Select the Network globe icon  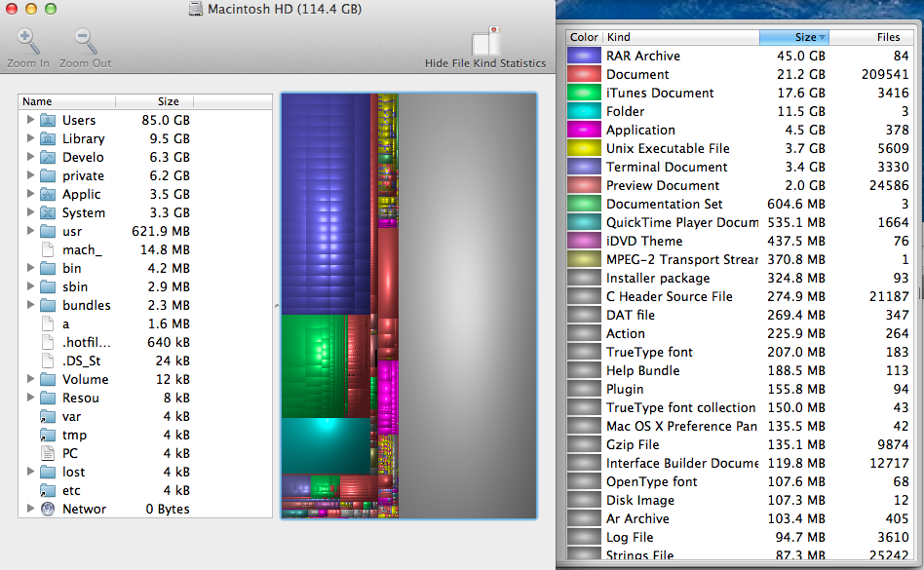point(48,509)
